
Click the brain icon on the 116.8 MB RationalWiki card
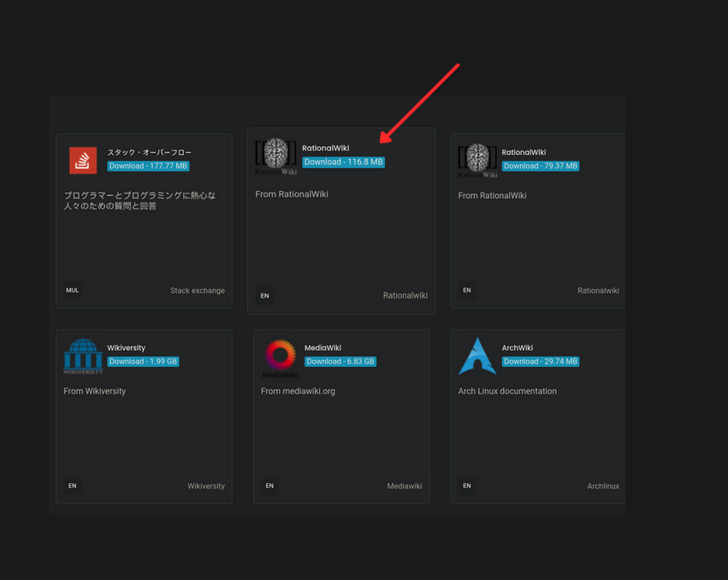[275, 156]
